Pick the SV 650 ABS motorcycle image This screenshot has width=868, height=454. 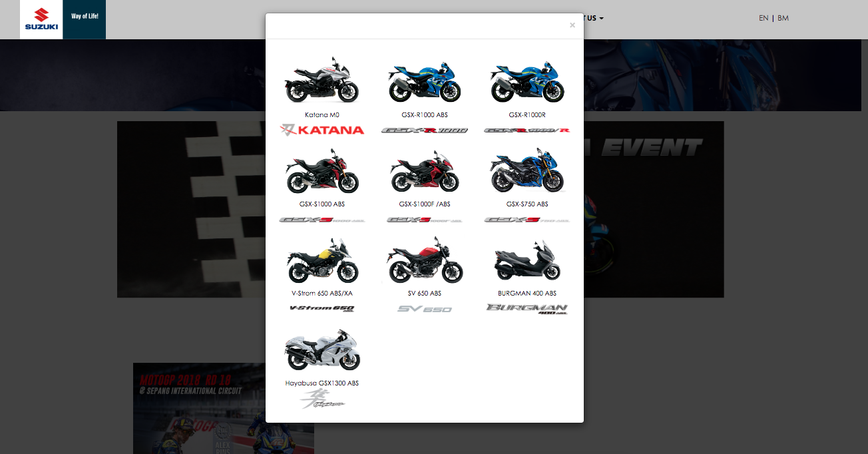click(x=425, y=262)
